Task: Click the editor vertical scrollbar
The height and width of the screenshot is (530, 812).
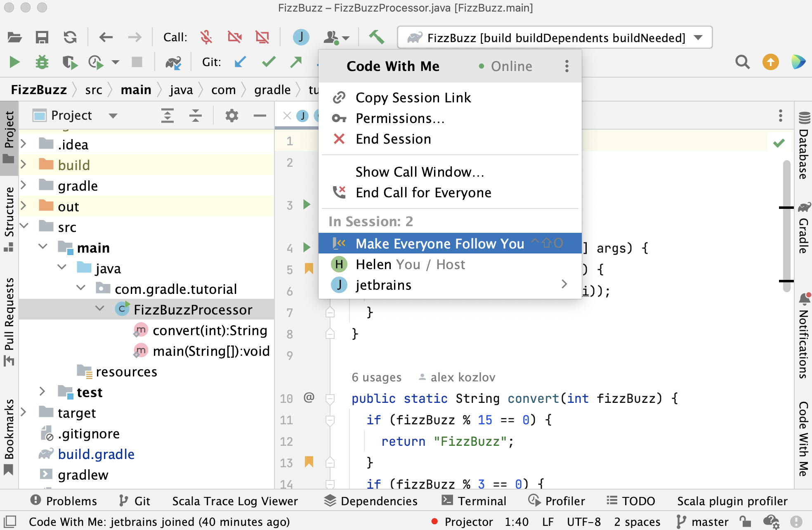Action: pyautogui.click(x=786, y=226)
